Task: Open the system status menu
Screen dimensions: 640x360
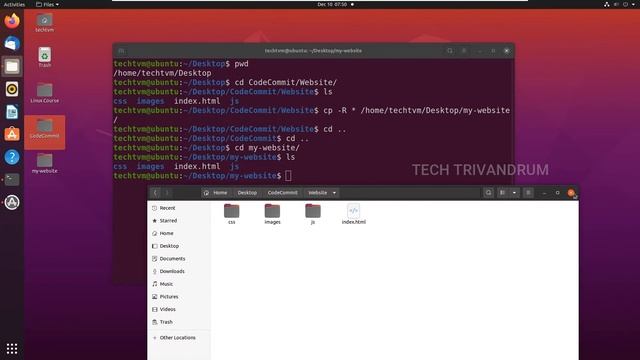Action: click(x=620, y=4)
